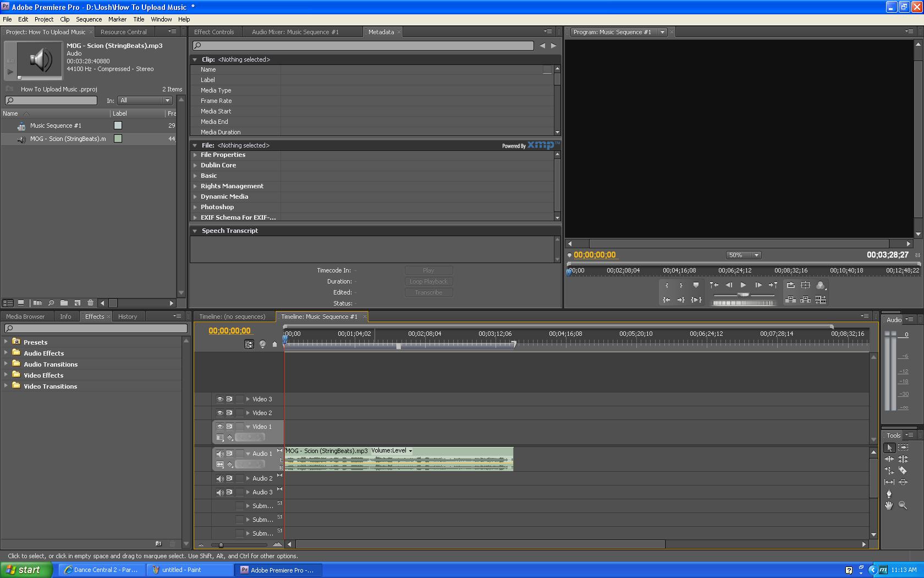The image size is (924, 578).
Task: Collapse the Speech Transcript section
Action: pyautogui.click(x=195, y=231)
